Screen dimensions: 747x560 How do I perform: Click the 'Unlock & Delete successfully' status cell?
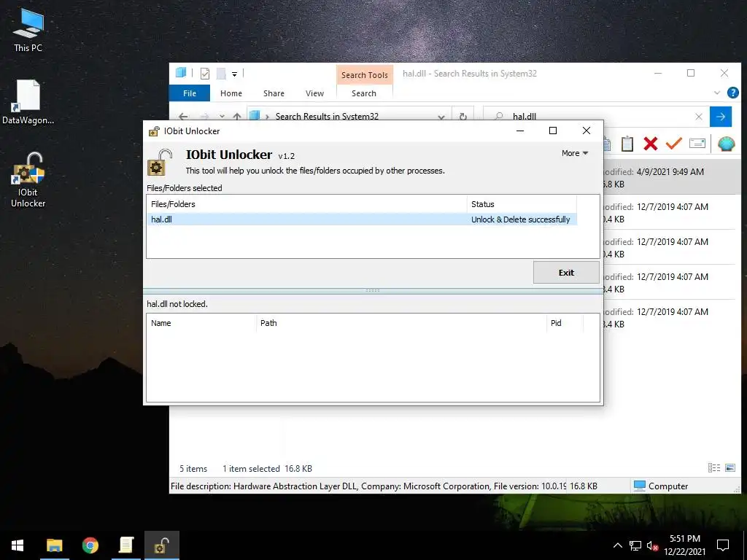[x=520, y=219]
